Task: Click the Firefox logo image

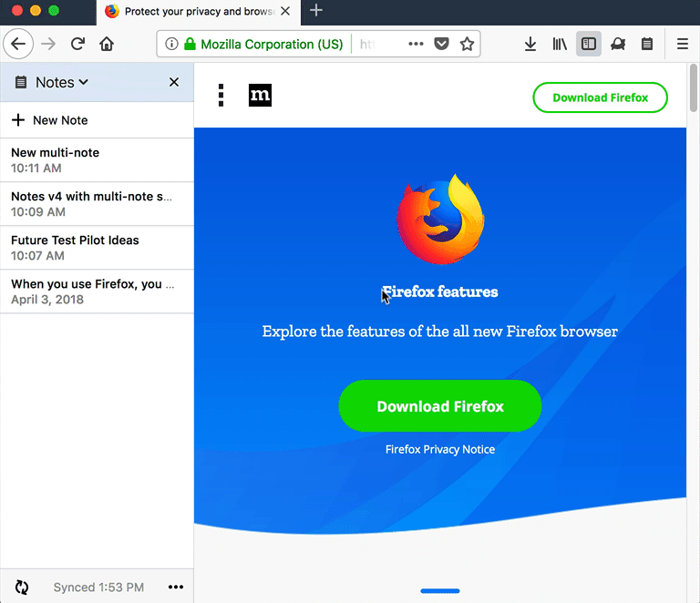Action: click(x=440, y=219)
